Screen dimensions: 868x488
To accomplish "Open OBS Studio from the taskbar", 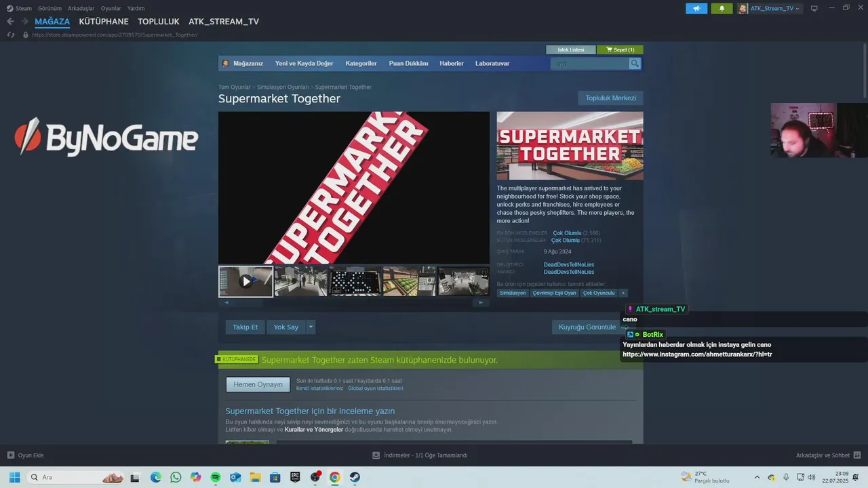I will pos(315,477).
